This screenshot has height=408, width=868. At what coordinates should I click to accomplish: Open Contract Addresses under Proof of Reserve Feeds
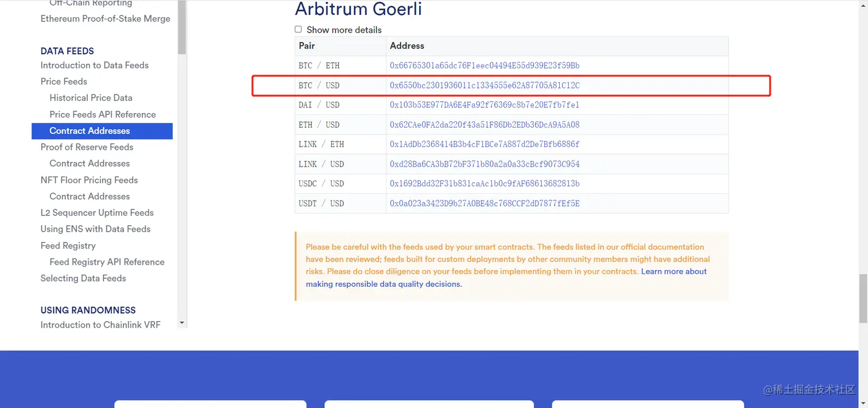coord(90,163)
